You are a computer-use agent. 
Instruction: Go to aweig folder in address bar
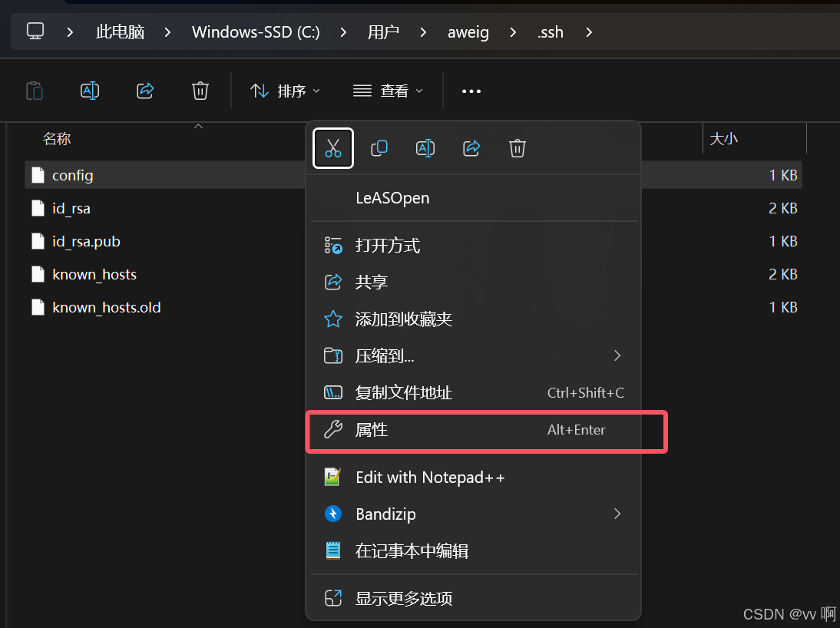tap(468, 32)
